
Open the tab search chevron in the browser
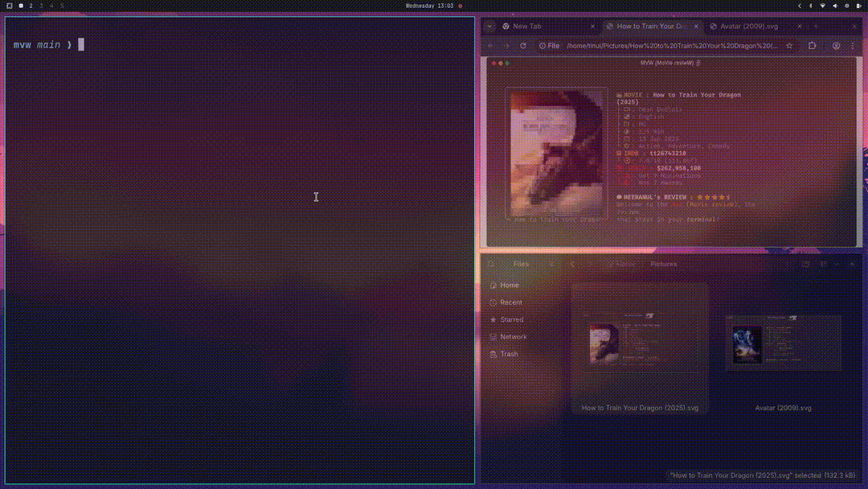pyautogui.click(x=489, y=26)
